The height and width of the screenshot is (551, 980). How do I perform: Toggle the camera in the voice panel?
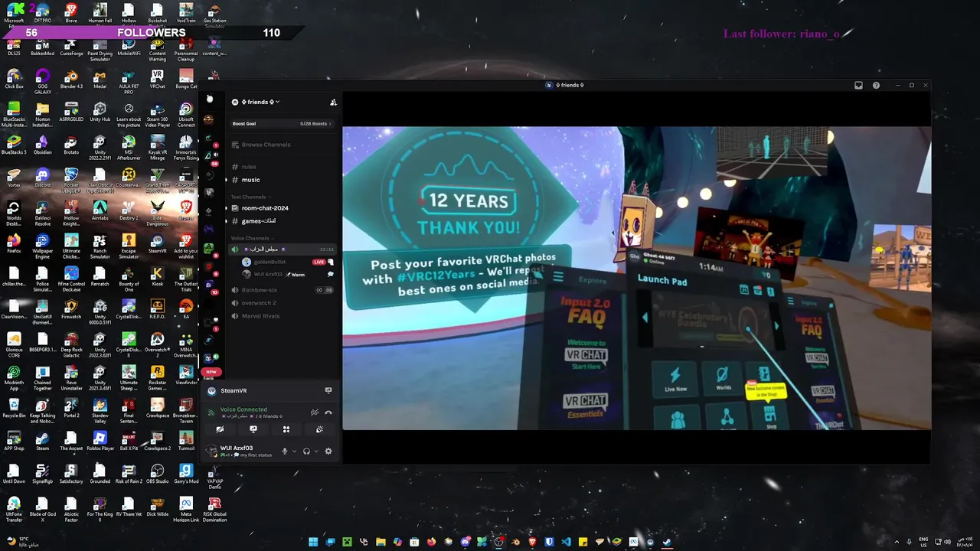click(x=220, y=429)
